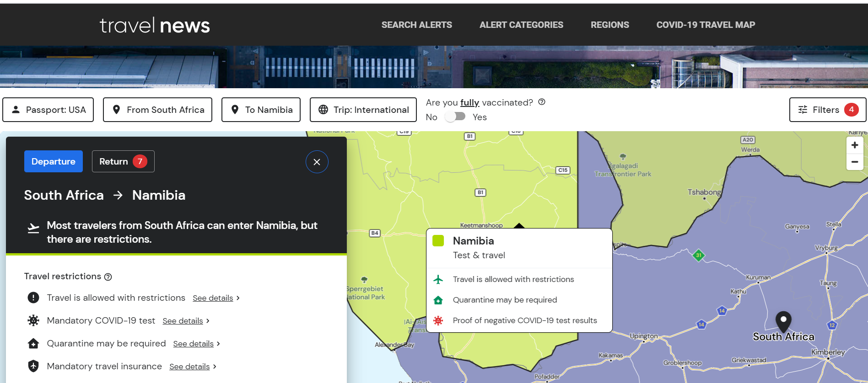
Task: Open the From South Africa selector
Action: [x=157, y=110]
